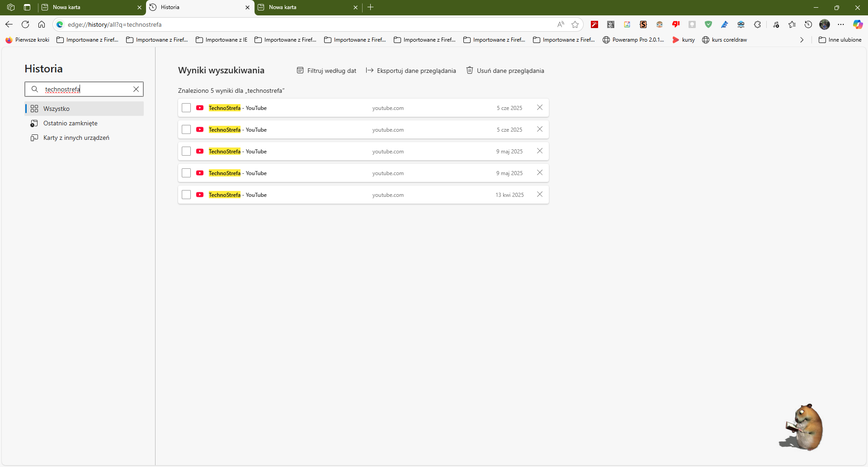Open the image picture extension icon

point(627,24)
